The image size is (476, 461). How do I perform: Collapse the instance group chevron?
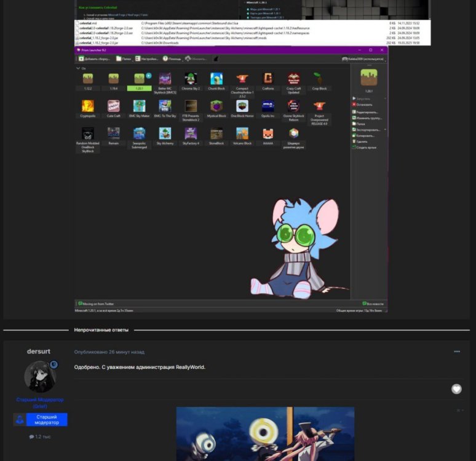click(78, 68)
